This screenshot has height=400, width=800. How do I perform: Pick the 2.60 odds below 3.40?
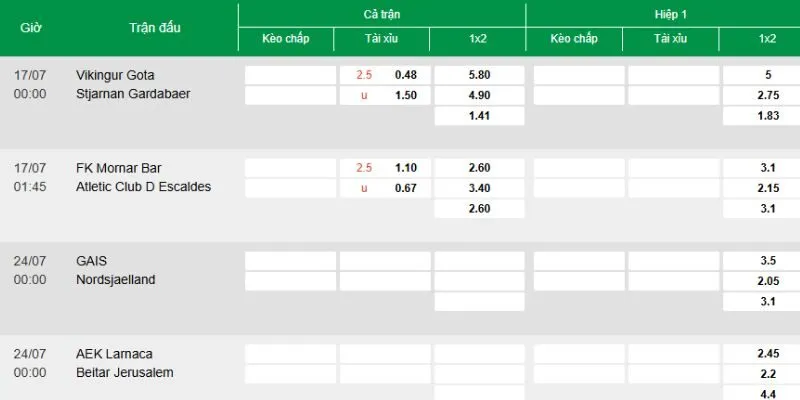479,209
